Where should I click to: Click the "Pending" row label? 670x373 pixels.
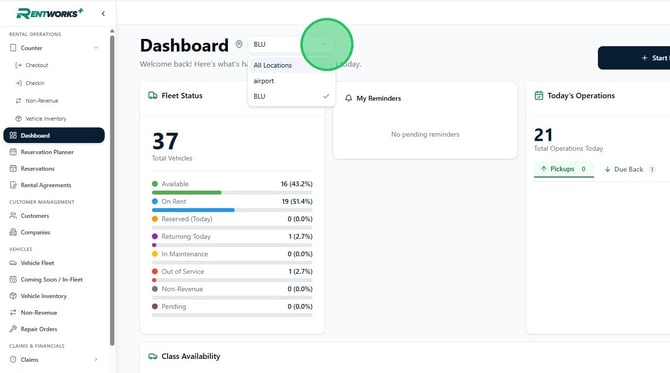click(x=173, y=306)
